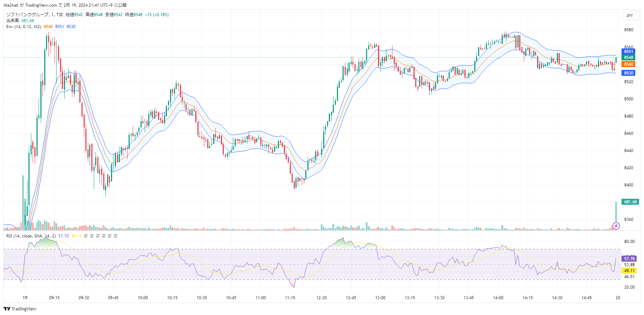Click the yellow 49.11 RSI average axis label
The height and width of the screenshot is (315, 644).
pos(629,271)
